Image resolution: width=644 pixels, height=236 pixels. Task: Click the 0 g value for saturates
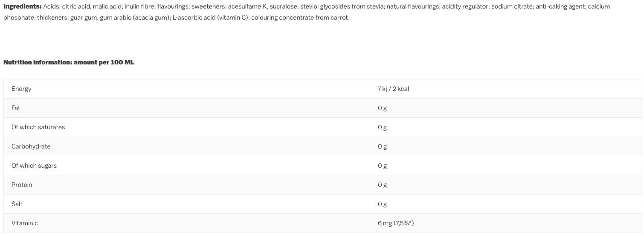tap(382, 127)
